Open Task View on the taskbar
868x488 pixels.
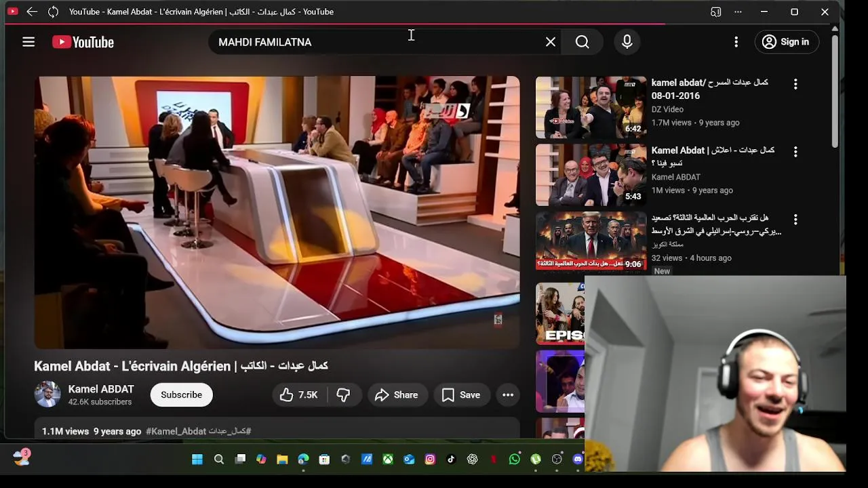pyautogui.click(x=240, y=460)
